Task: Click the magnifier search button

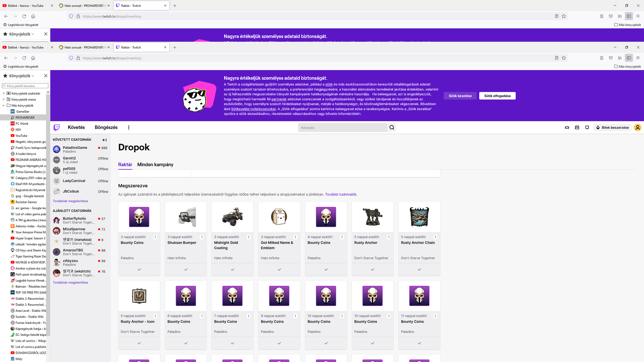Action: pos(392,127)
